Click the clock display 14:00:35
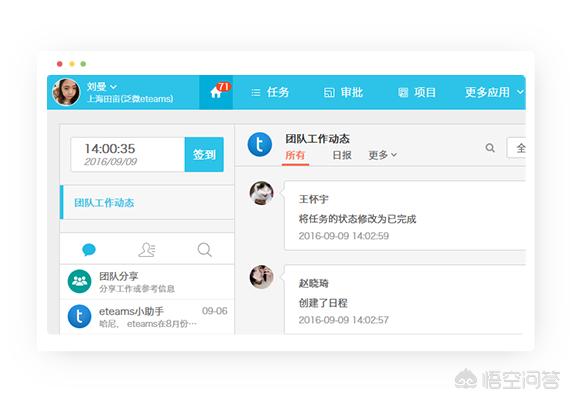 [109, 148]
